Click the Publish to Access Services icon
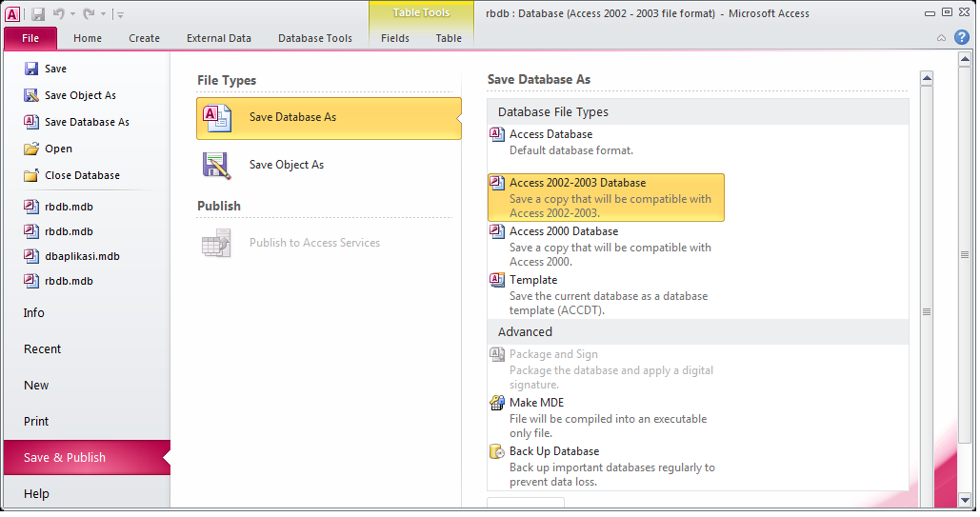The image size is (980, 517). point(216,243)
